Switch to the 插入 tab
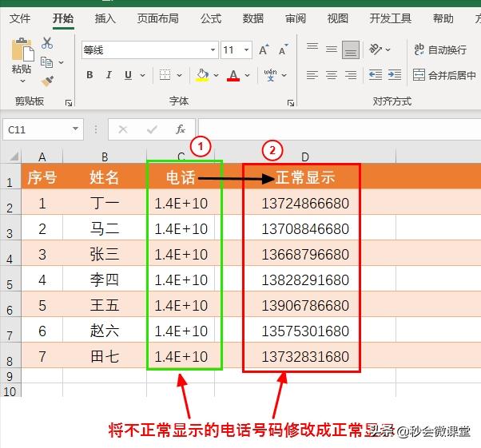 pos(105,18)
